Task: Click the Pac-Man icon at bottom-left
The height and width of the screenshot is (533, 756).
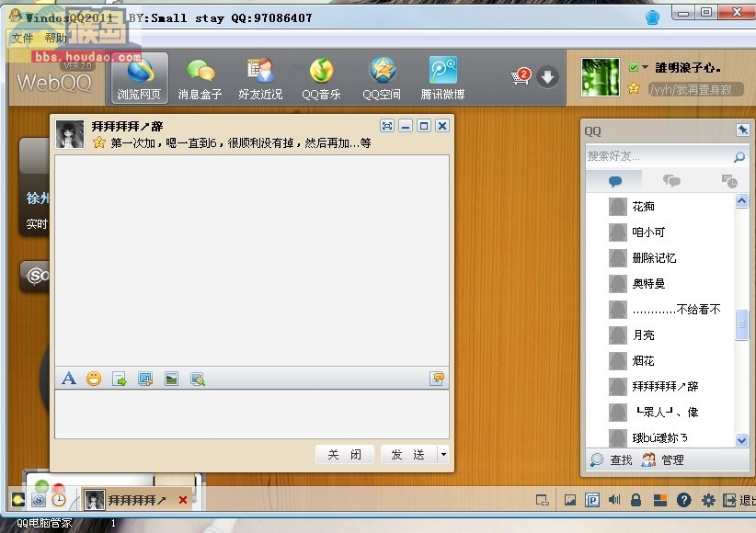Action: [x=17, y=500]
